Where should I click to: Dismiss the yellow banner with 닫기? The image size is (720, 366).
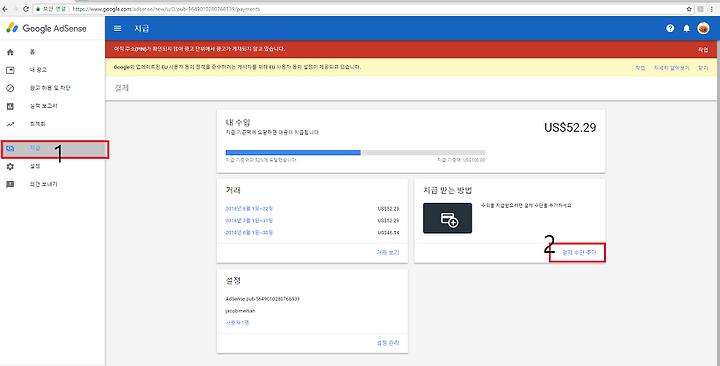pyautogui.click(x=703, y=68)
